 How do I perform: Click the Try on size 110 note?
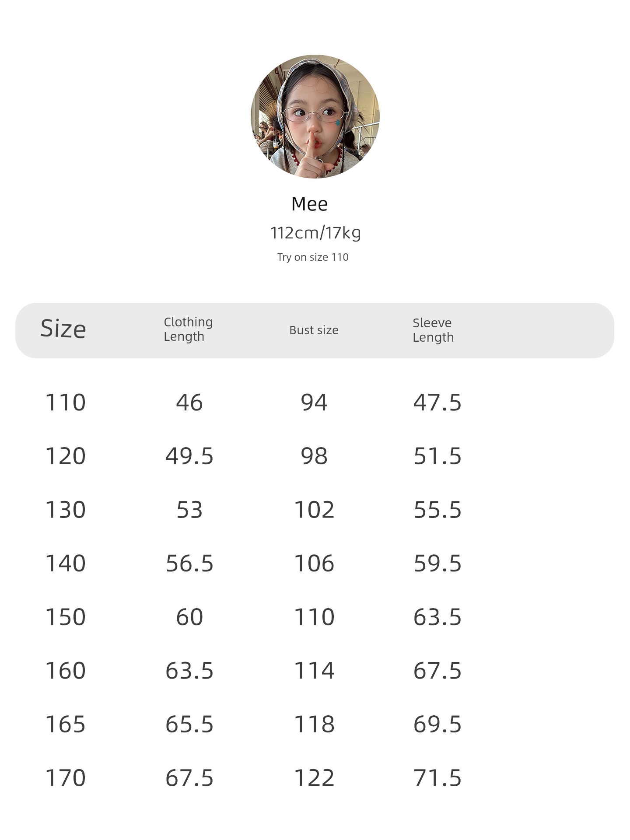tap(313, 257)
